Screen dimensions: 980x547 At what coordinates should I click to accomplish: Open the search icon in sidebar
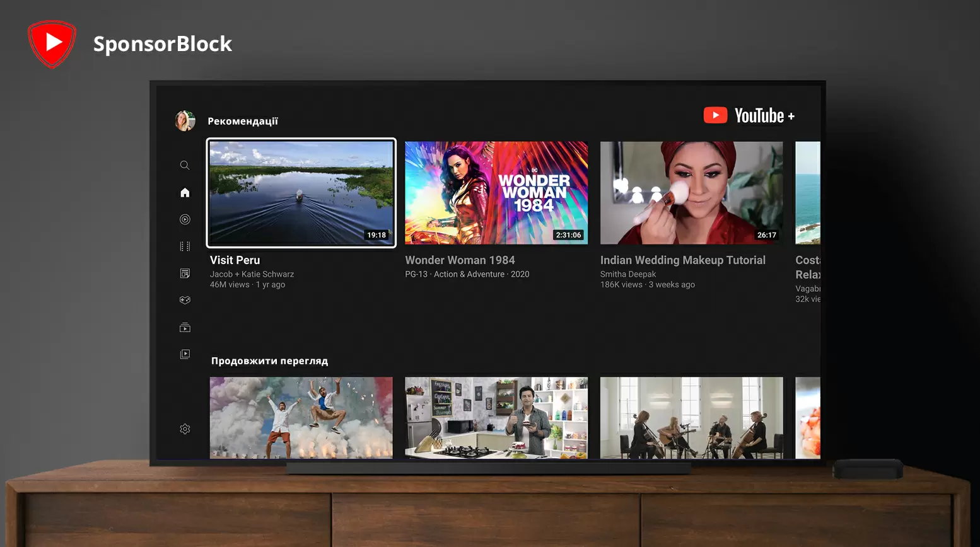185,165
